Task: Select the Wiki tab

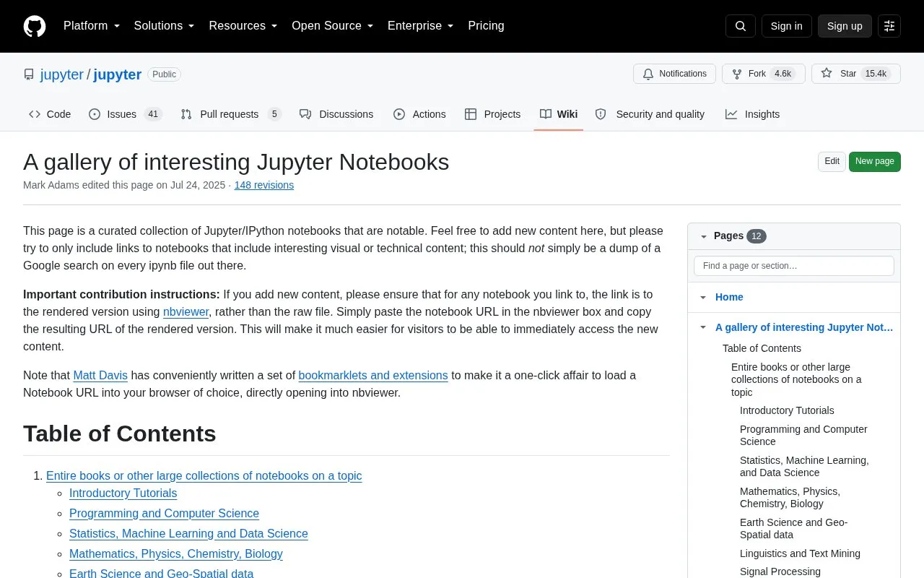Action: (x=559, y=114)
